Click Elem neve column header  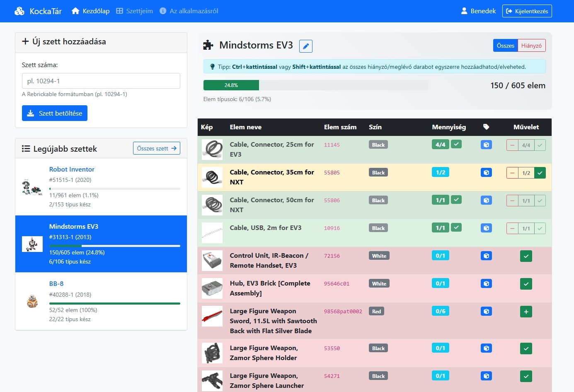click(x=246, y=127)
